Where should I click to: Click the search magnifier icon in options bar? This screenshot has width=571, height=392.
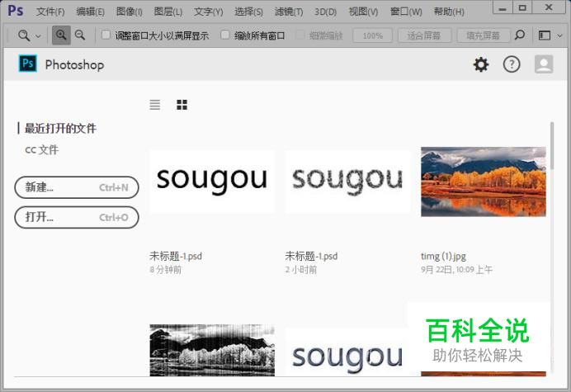coord(520,35)
